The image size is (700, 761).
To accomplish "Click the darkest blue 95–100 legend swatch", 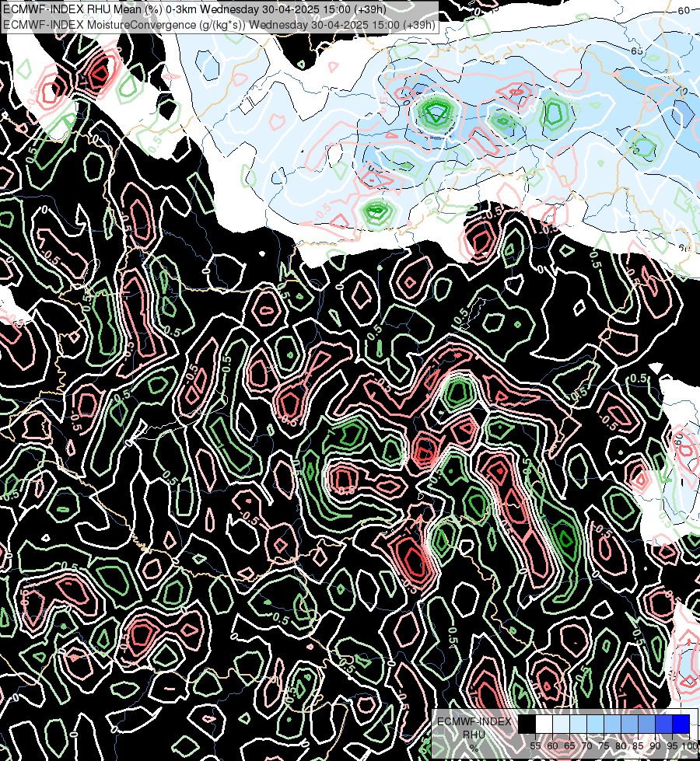I will [x=681, y=724].
